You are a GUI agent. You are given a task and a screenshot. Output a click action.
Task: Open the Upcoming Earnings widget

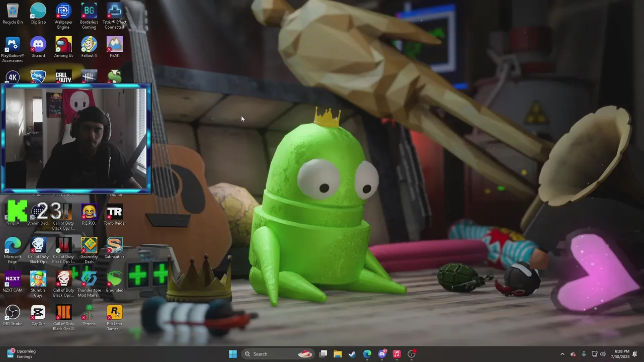[22, 354]
